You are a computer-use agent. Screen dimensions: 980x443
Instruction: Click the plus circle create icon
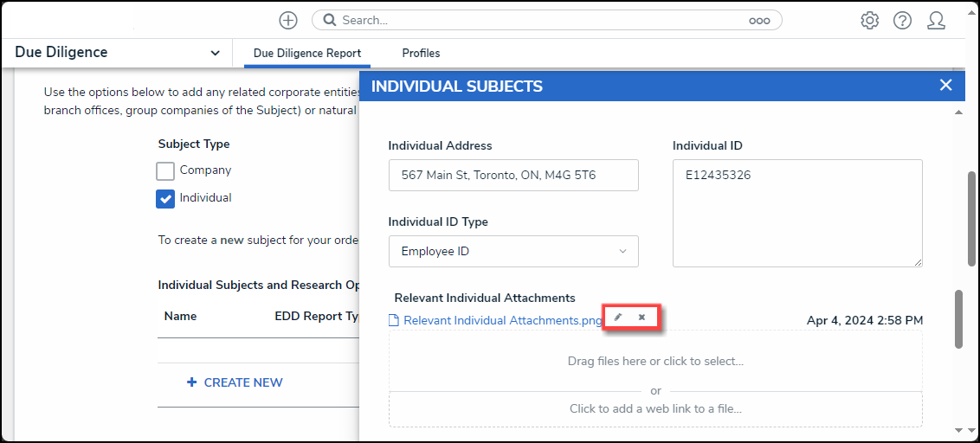(x=287, y=20)
